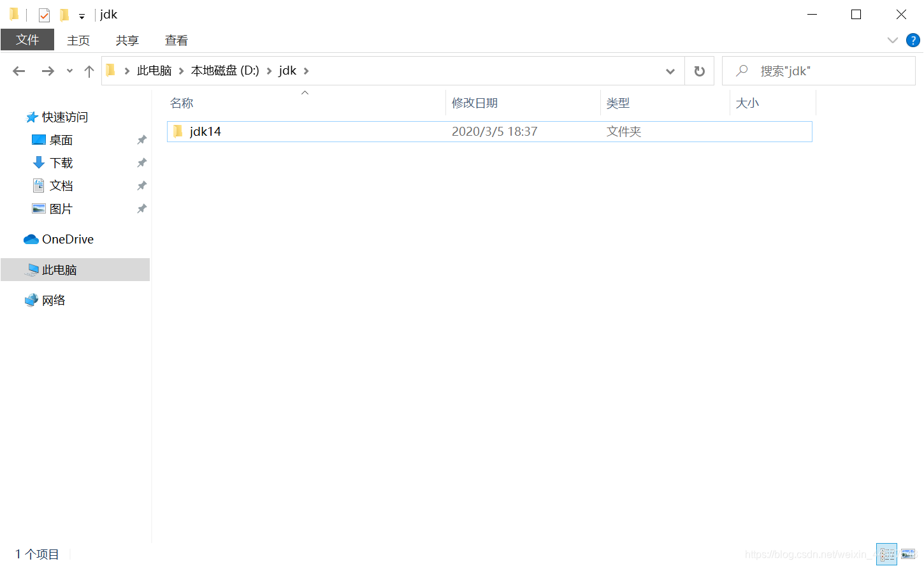Go back to the previous folder

[x=18, y=71]
